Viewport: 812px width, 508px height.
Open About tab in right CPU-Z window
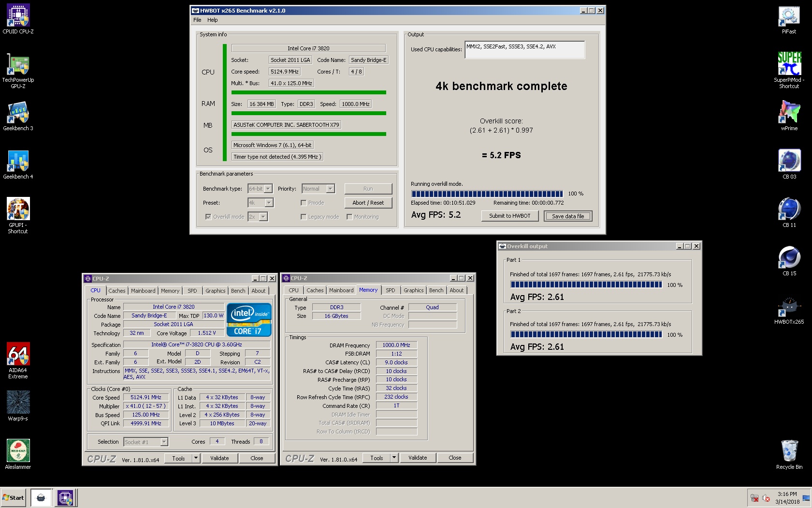457,290
